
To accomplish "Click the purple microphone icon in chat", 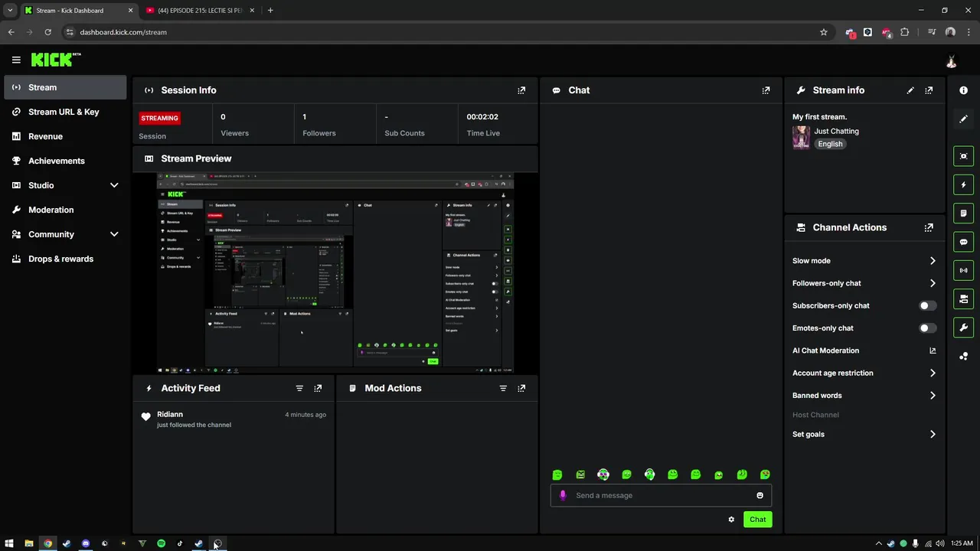I will pyautogui.click(x=563, y=495).
